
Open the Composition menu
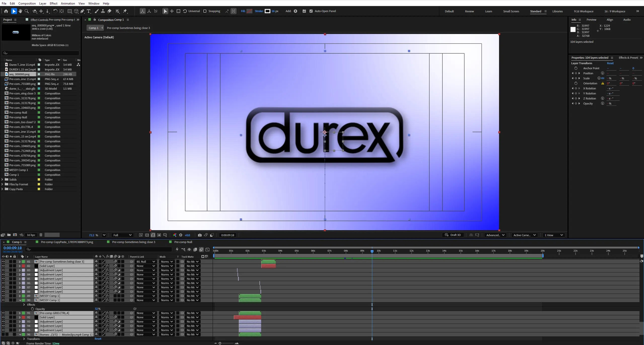(27, 3)
